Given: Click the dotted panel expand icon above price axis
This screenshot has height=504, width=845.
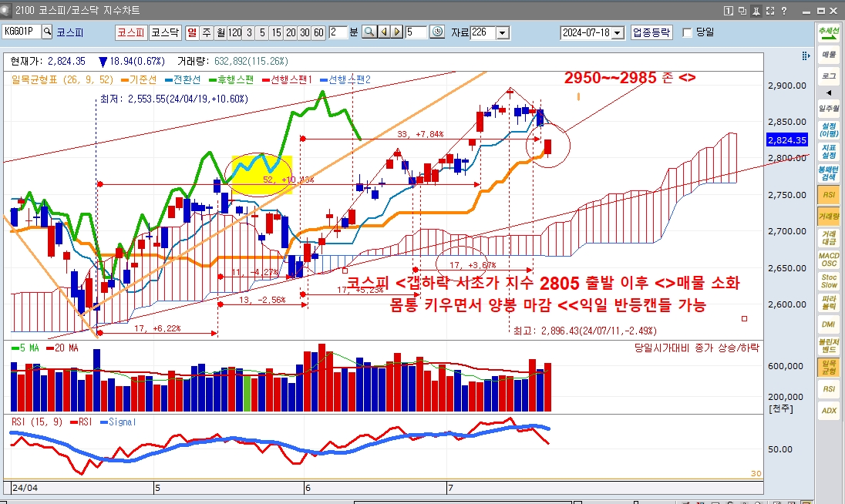Looking at the screenshot, I should coord(806,55).
